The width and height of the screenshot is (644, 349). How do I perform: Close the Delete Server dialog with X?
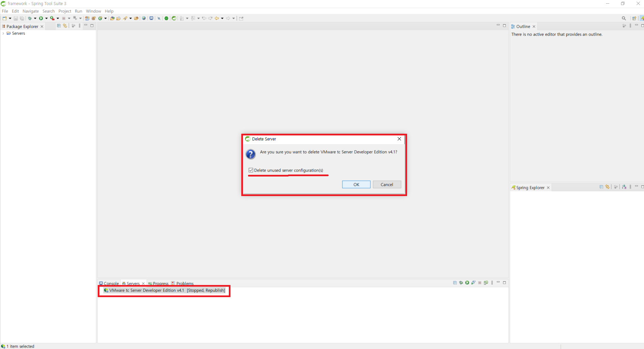coord(399,139)
